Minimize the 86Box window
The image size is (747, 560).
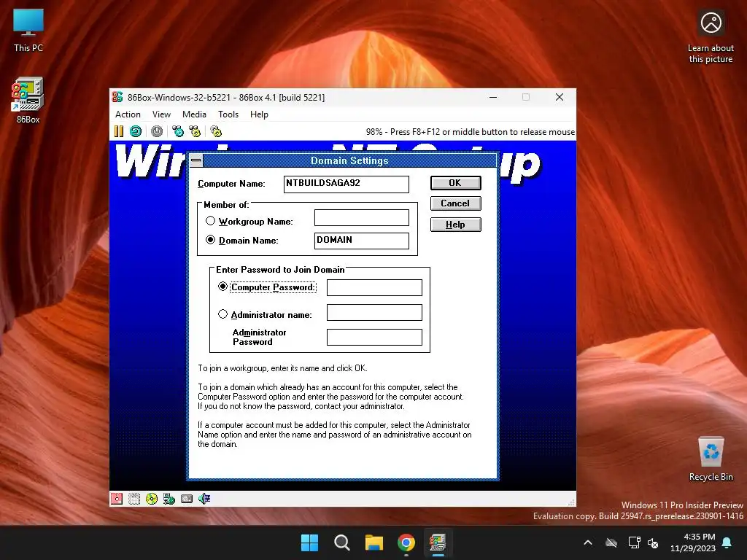[x=493, y=97]
